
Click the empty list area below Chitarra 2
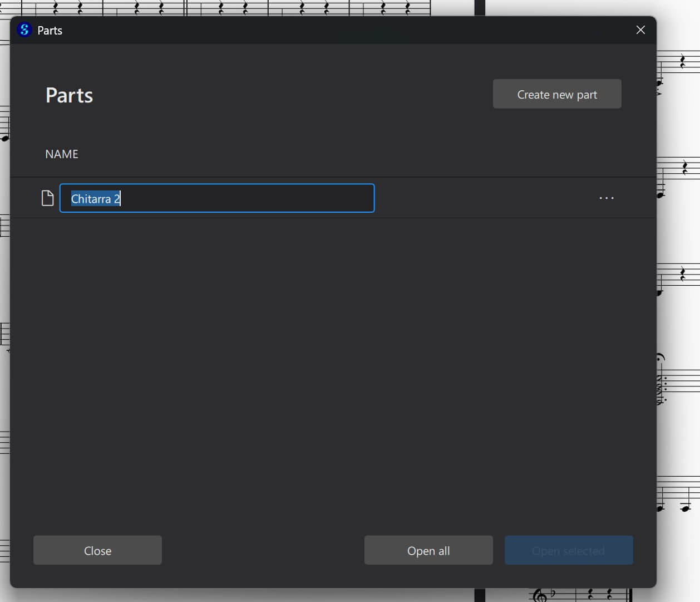[x=333, y=362]
